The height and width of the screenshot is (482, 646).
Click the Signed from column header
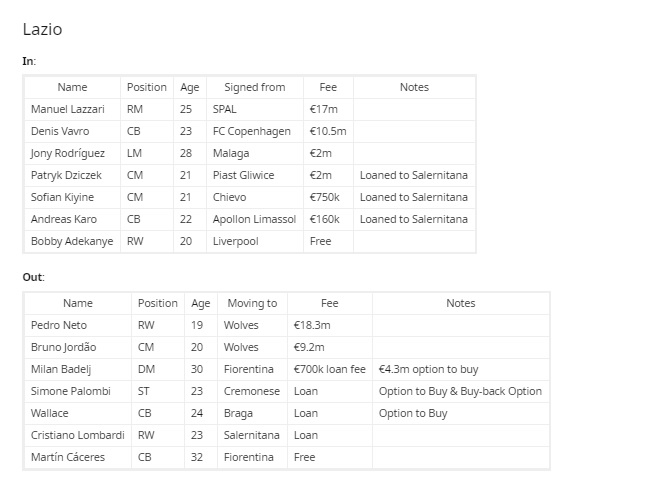click(255, 87)
